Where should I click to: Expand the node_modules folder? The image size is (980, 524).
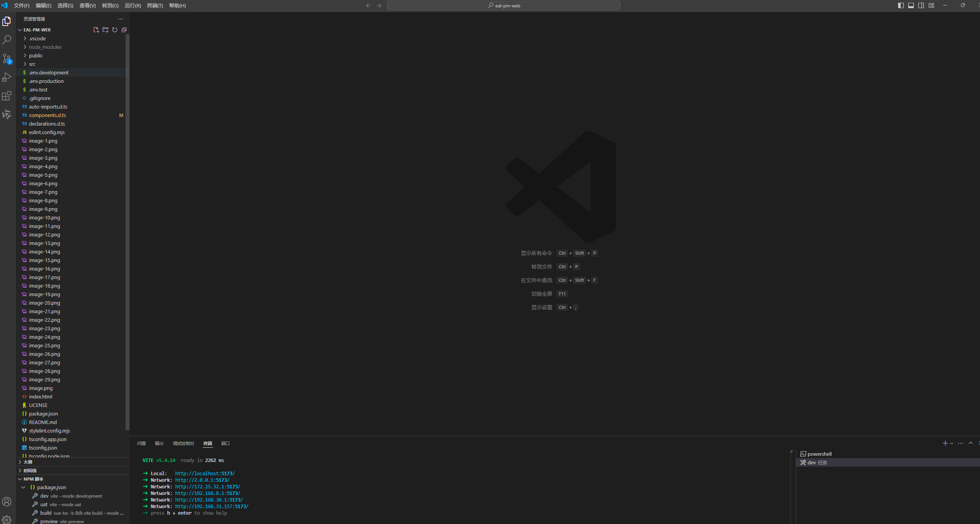tap(45, 47)
